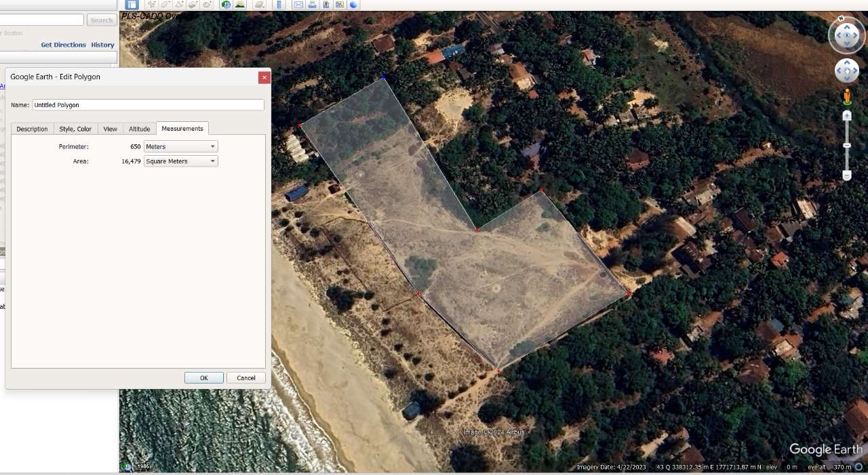Click the Record a Tour toolbar icon

207,4
